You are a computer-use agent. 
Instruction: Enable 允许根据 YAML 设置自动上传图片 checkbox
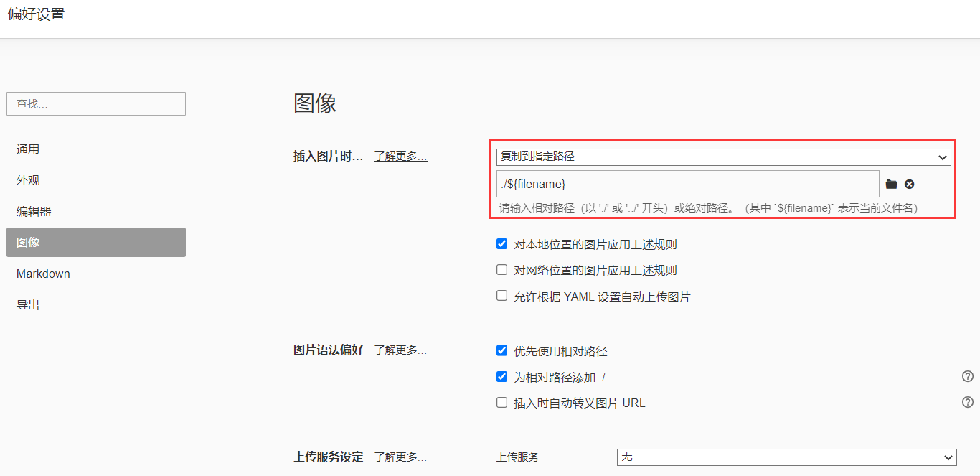tap(502, 296)
